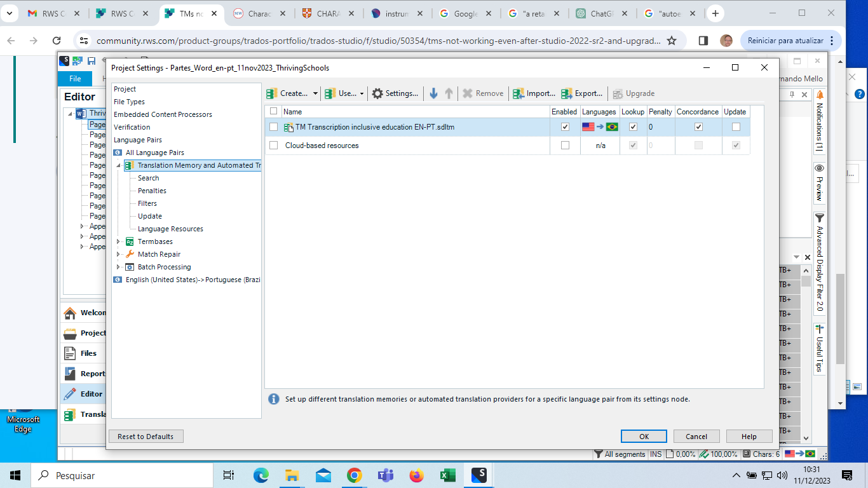Select All Language Pairs node
Screen dimensions: 868x488
154,152
